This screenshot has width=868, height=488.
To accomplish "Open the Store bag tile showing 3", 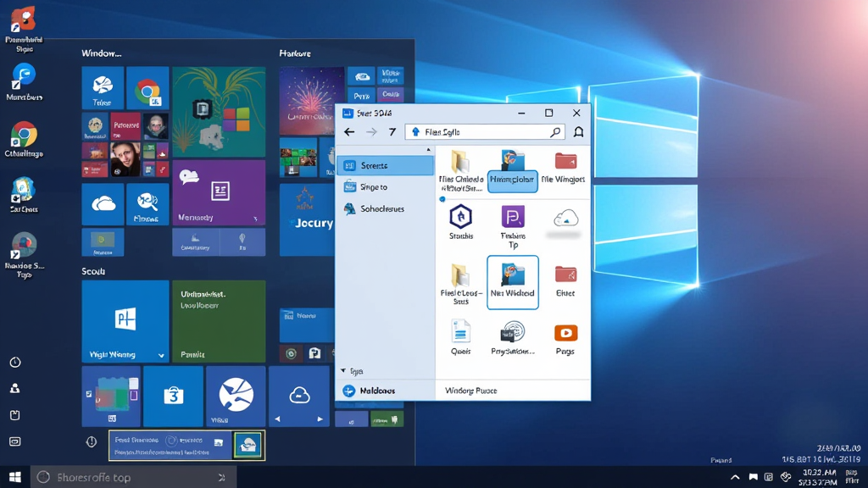I will pos(173,396).
